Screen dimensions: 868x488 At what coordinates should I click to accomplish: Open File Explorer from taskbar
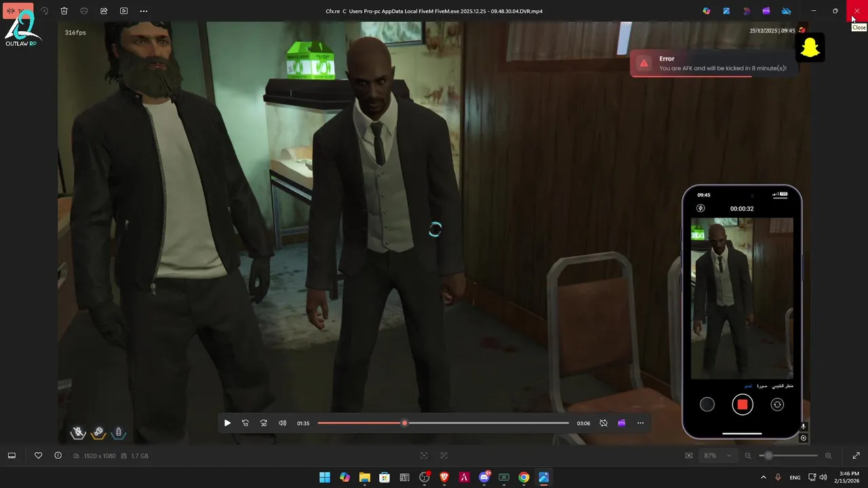(x=365, y=477)
